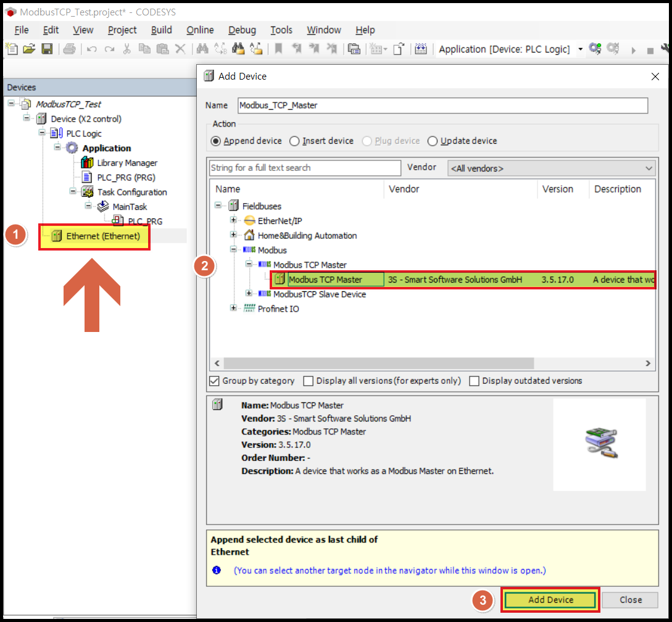Click the Paste clipboard icon
The width and height of the screenshot is (672, 622).
pos(162,49)
